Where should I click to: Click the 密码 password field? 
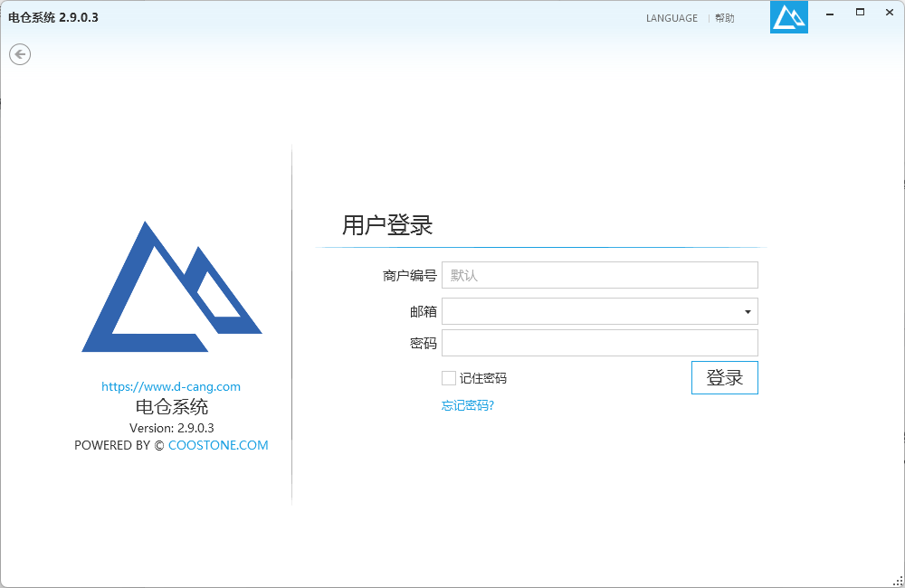(x=600, y=344)
